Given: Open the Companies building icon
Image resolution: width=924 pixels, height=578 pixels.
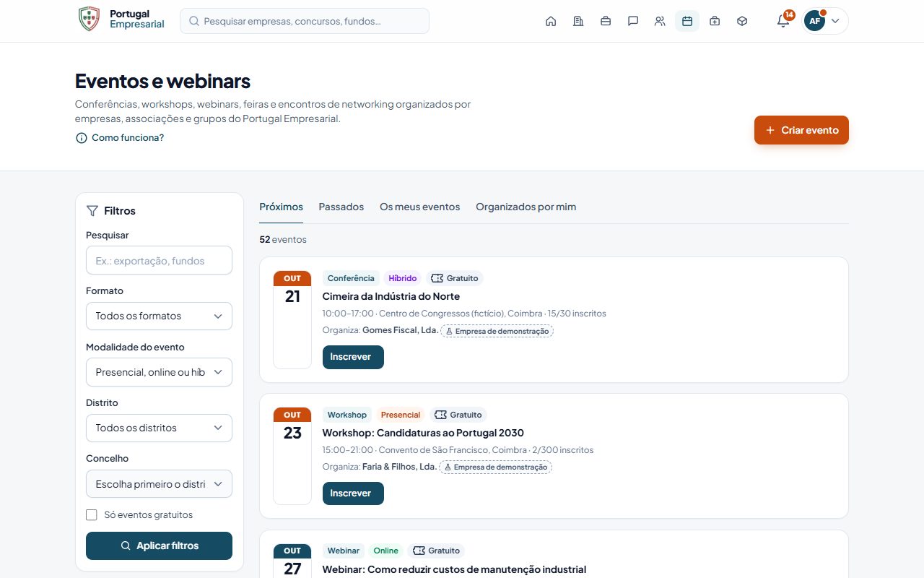Looking at the screenshot, I should click(578, 21).
